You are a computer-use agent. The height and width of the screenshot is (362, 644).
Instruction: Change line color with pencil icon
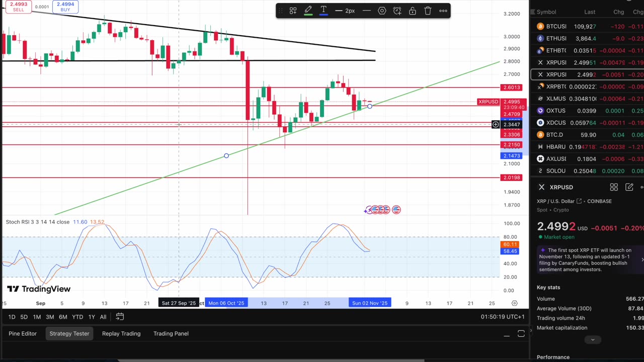tap(308, 11)
